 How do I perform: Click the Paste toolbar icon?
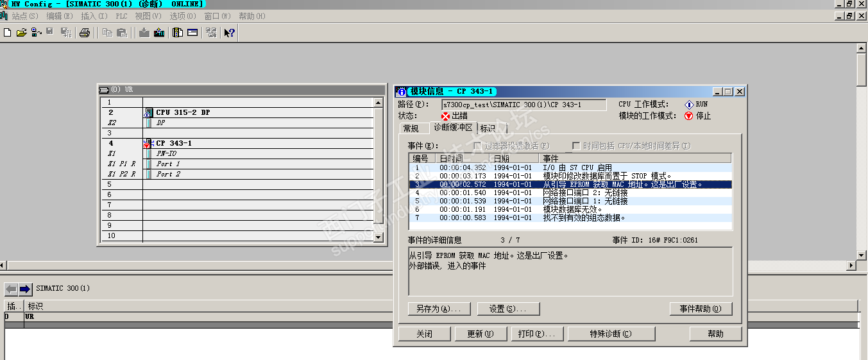122,32
